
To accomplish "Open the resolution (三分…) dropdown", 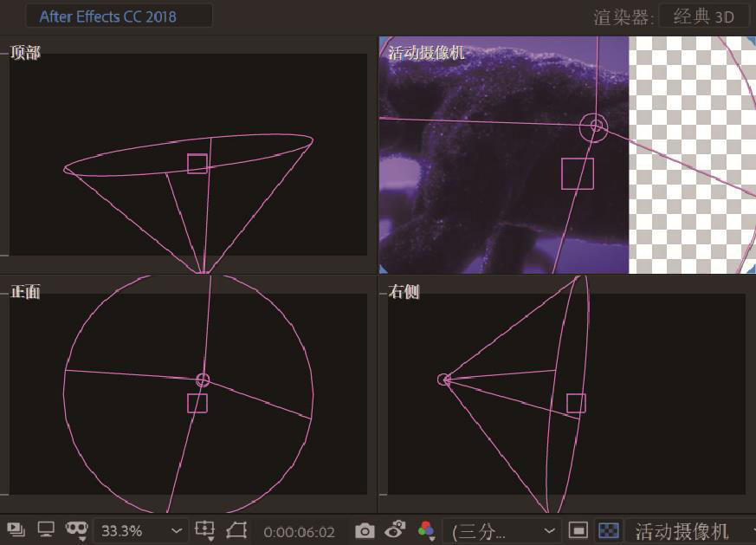I will [502, 531].
